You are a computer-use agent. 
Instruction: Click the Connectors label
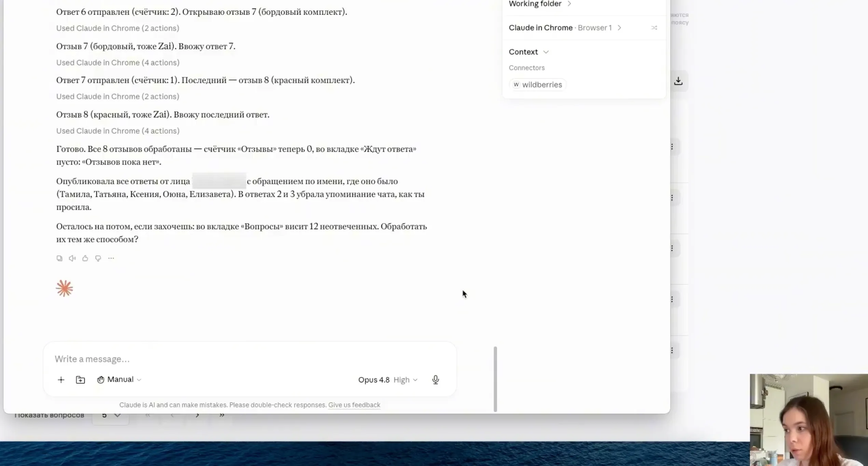[x=527, y=68]
